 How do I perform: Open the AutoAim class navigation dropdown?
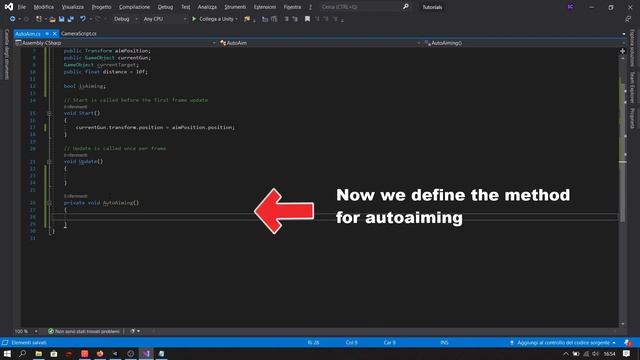(320, 43)
